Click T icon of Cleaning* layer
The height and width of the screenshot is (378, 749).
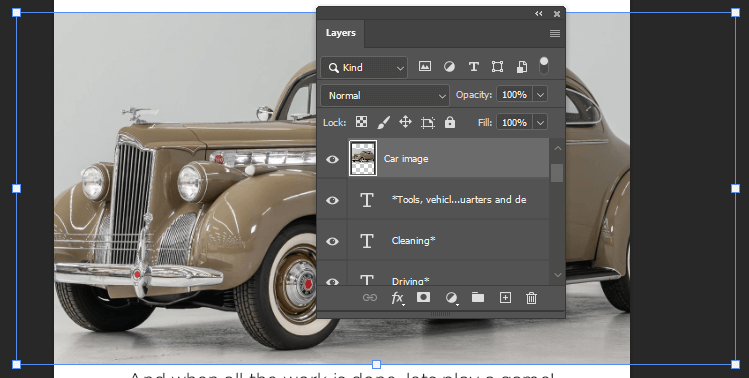366,241
